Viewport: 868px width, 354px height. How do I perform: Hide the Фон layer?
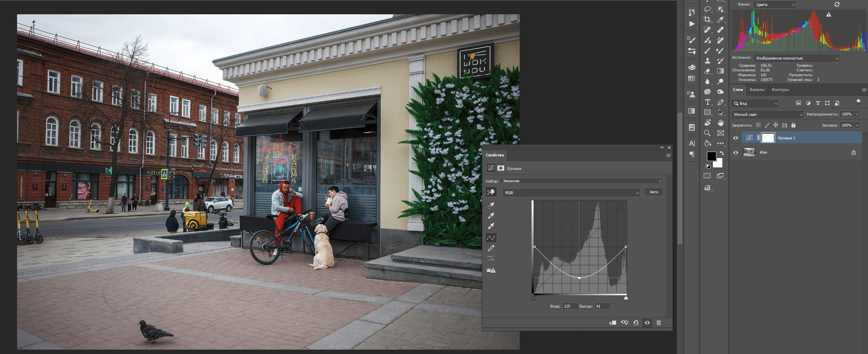coord(735,152)
